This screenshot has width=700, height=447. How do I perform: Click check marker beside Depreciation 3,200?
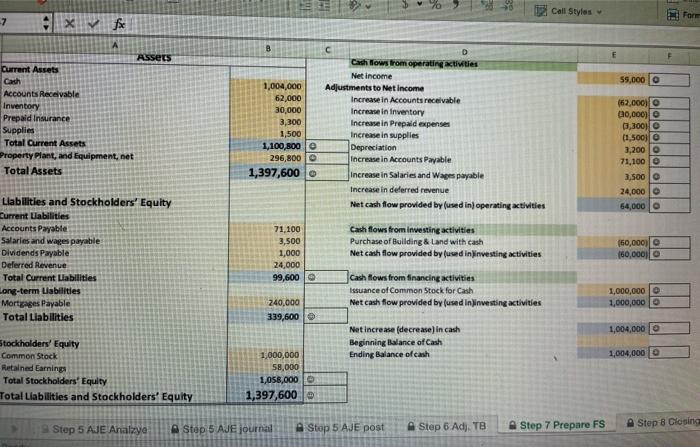[656, 150]
